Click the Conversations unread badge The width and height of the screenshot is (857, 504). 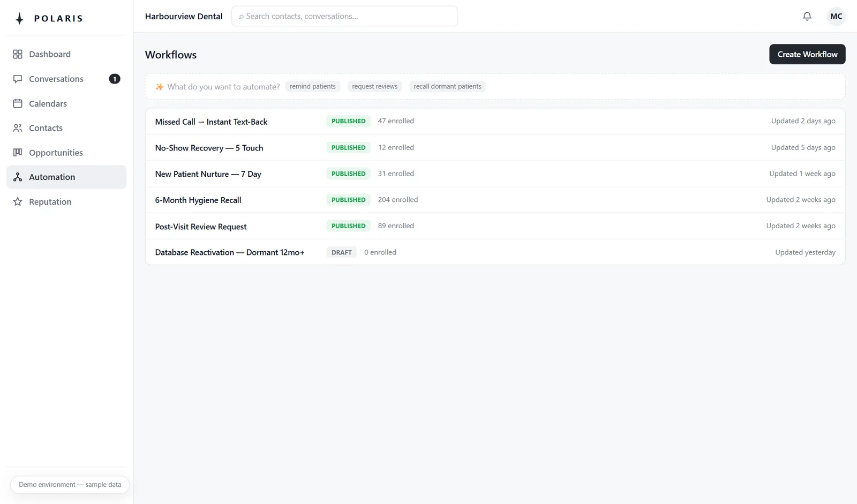pyautogui.click(x=115, y=79)
